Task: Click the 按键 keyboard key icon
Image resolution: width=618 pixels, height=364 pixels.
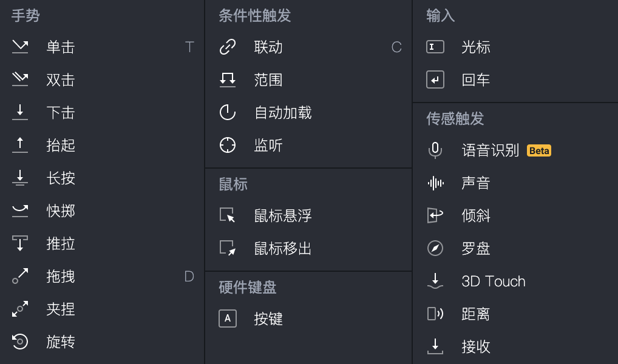Action: pyautogui.click(x=228, y=319)
